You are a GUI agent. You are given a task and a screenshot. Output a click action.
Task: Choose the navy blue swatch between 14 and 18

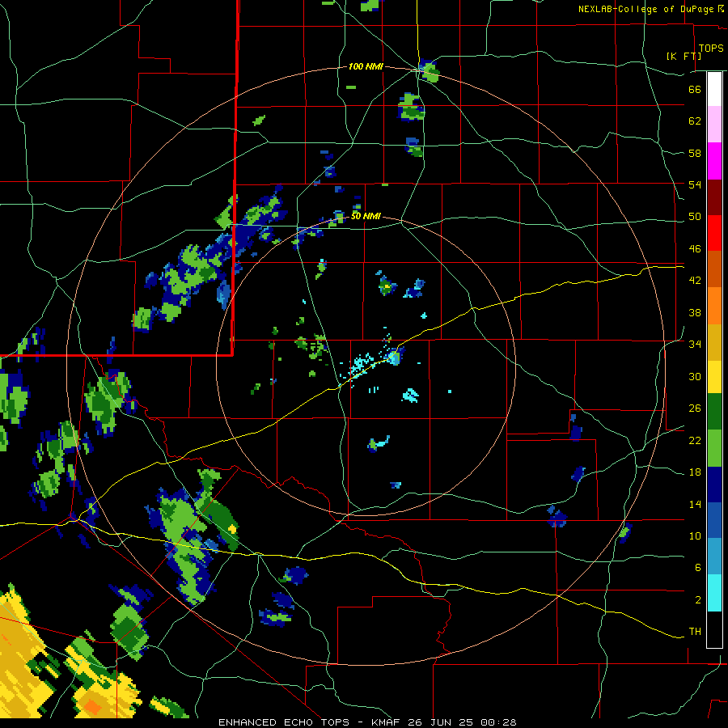714,485
